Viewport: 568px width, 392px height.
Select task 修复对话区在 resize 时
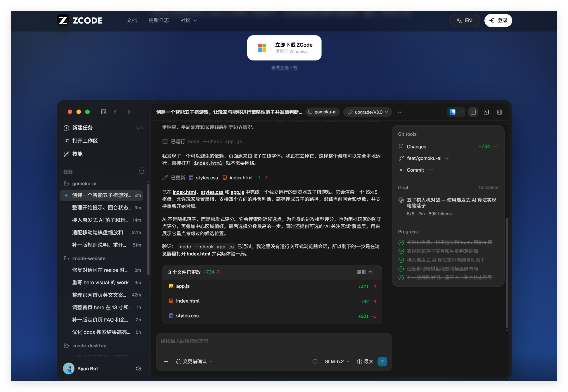click(101, 270)
